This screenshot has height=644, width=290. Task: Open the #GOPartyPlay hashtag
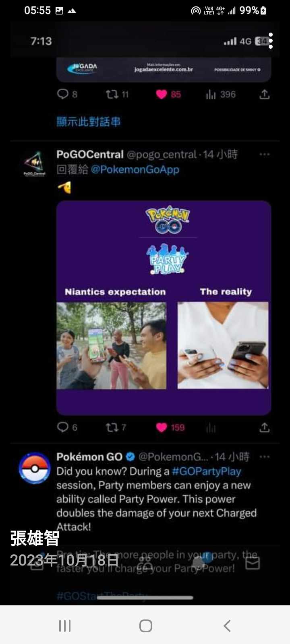click(x=207, y=471)
